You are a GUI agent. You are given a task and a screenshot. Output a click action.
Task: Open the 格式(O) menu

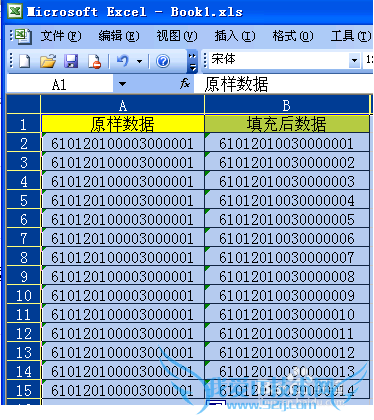[293, 36]
